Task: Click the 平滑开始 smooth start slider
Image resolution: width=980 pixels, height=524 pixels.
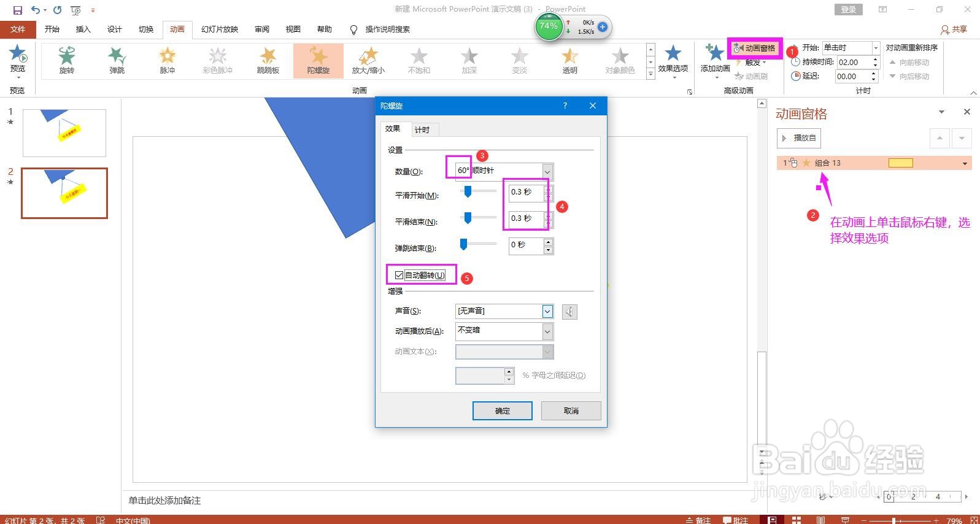Action: (x=468, y=191)
